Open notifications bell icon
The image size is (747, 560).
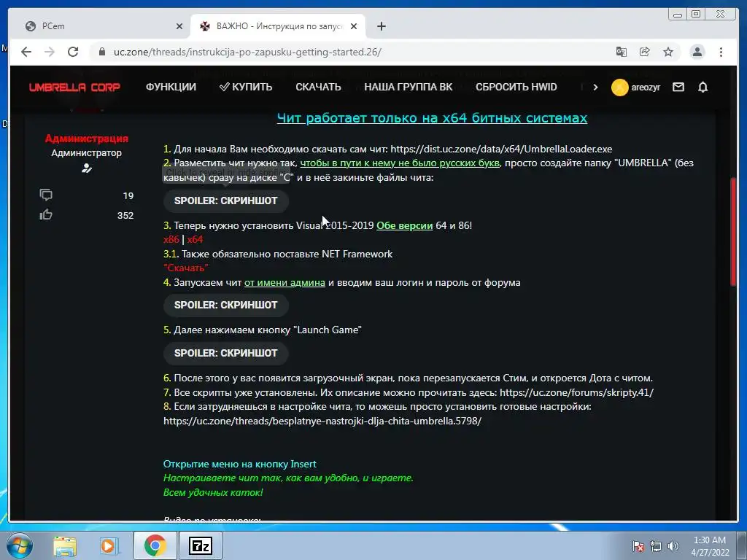[x=703, y=87]
